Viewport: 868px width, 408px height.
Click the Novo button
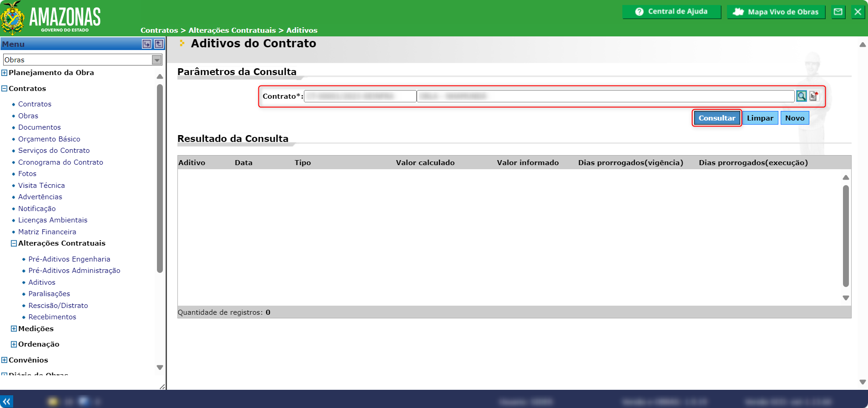coord(795,118)
